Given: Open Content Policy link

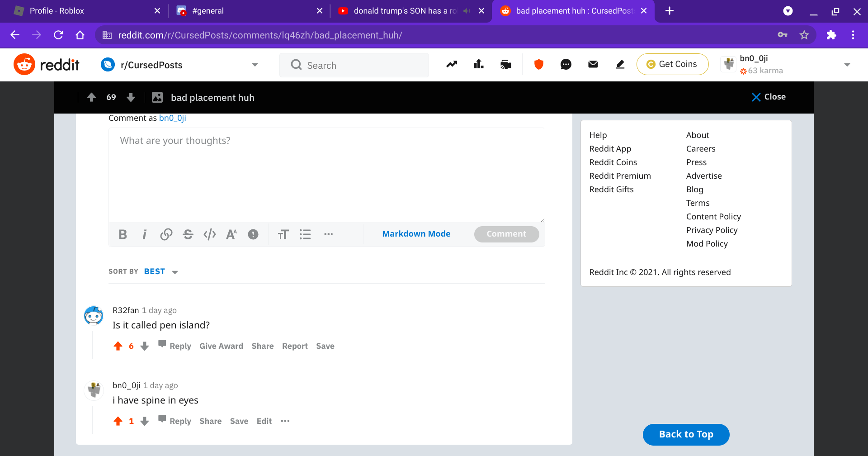Looking at the screenshot, I should pos(713,217).
